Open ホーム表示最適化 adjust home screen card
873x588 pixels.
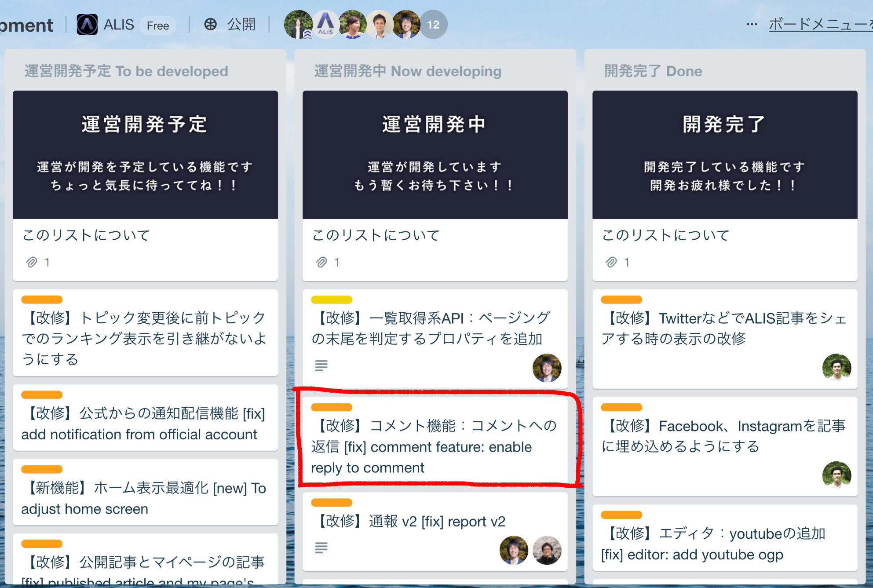[x=145, y=498]
